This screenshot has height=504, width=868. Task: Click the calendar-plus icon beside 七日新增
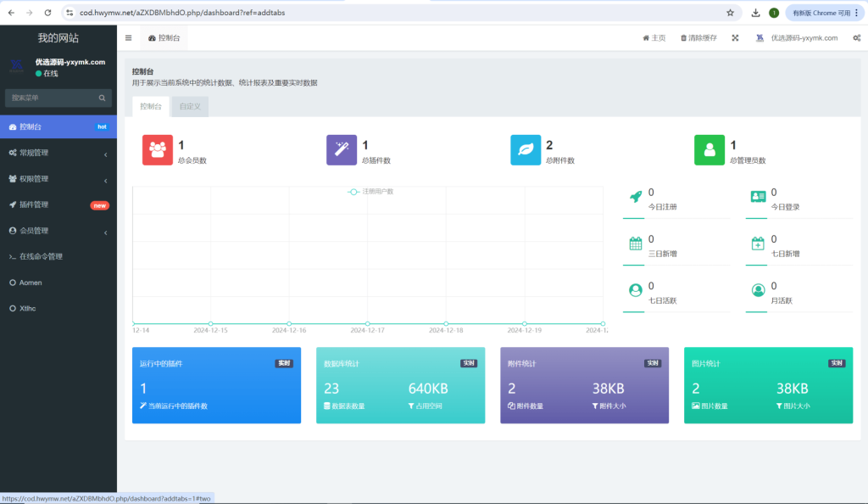tap(758, 244)
